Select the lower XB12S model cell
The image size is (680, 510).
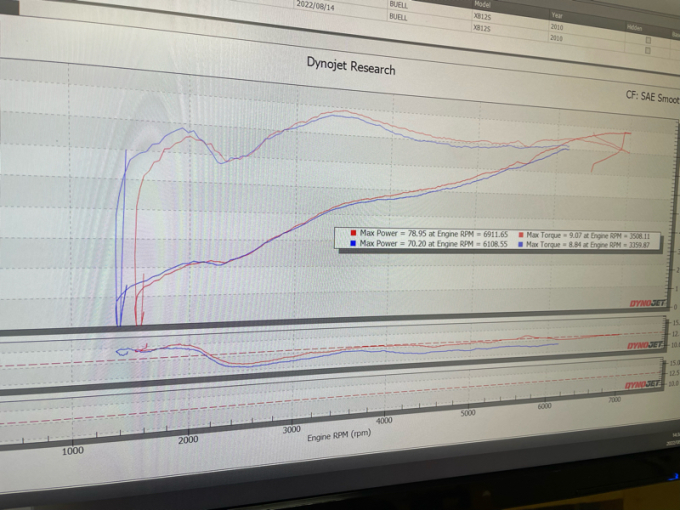click(481, 28)
